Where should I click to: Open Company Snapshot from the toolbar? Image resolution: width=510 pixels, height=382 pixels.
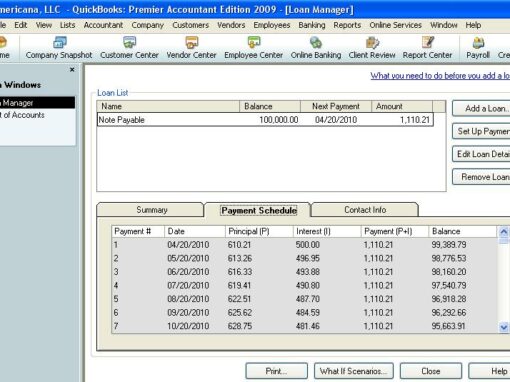[59, 48]
